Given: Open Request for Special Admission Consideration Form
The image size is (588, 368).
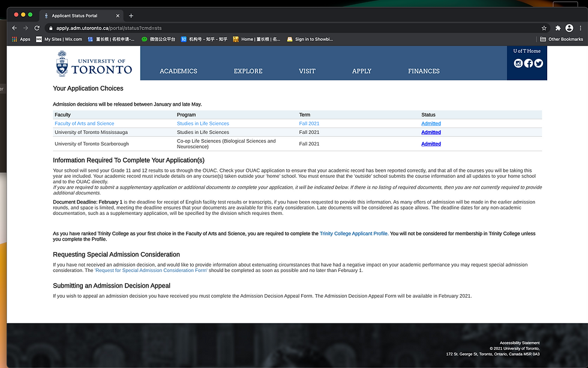Looking at the screenshot, I should coord(151,270).
